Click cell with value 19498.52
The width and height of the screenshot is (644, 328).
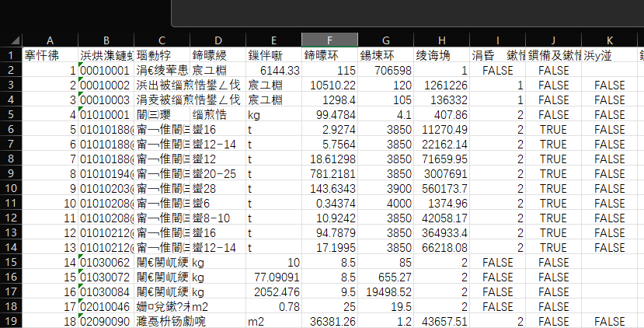tap(385, 292)
